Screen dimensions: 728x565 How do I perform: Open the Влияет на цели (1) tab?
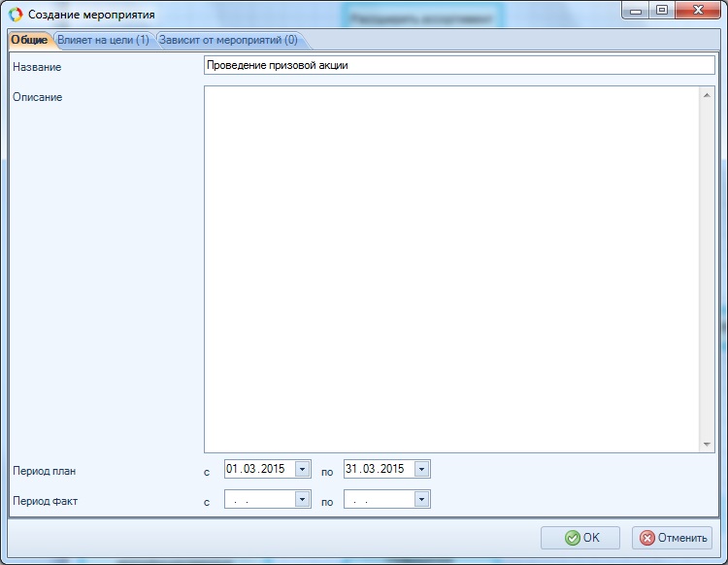click(x=103, y=40)
